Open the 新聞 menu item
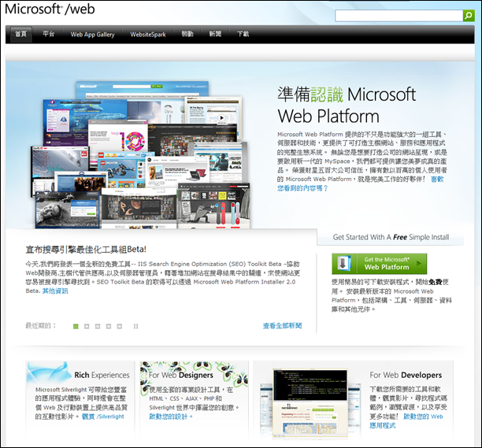Viewport: 482px width, 448px height. pyautogui.click(x=215, y=34)
